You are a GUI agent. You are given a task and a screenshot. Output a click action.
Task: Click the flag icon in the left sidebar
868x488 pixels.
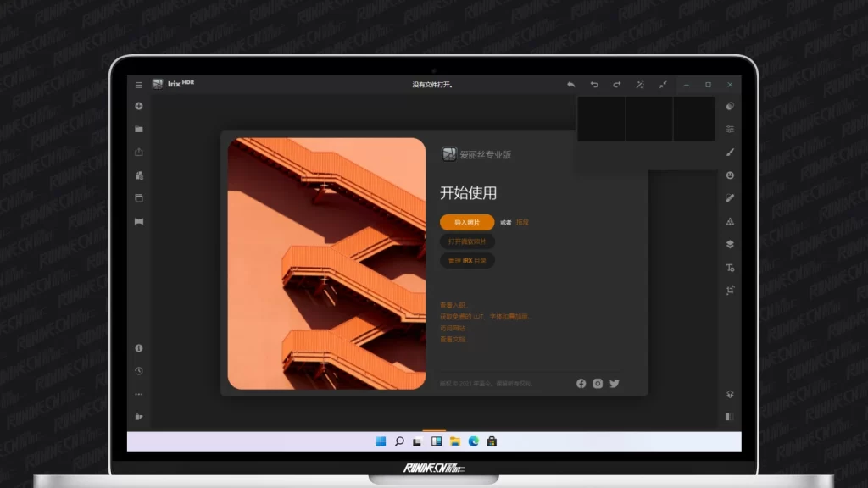[138, 220]
